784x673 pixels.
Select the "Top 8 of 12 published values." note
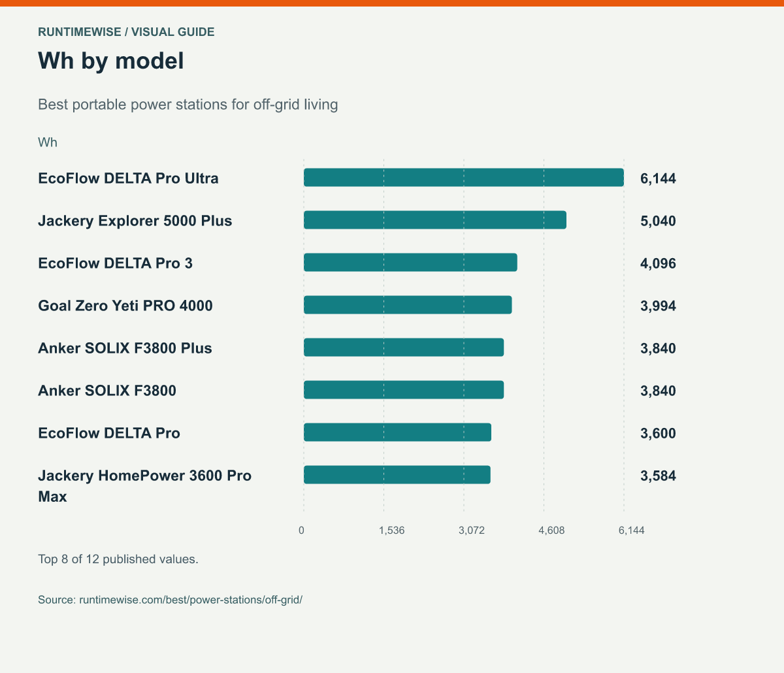click(x=118, y=559)
